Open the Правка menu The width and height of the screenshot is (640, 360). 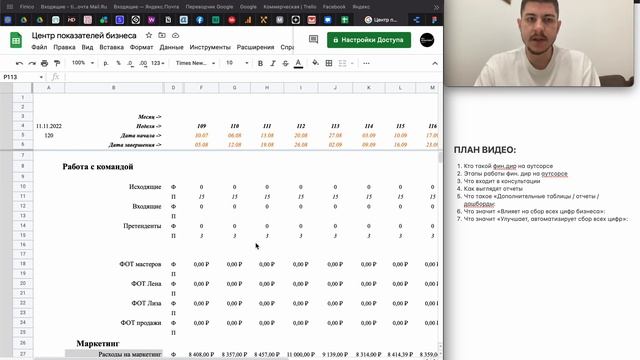[64, 47]
